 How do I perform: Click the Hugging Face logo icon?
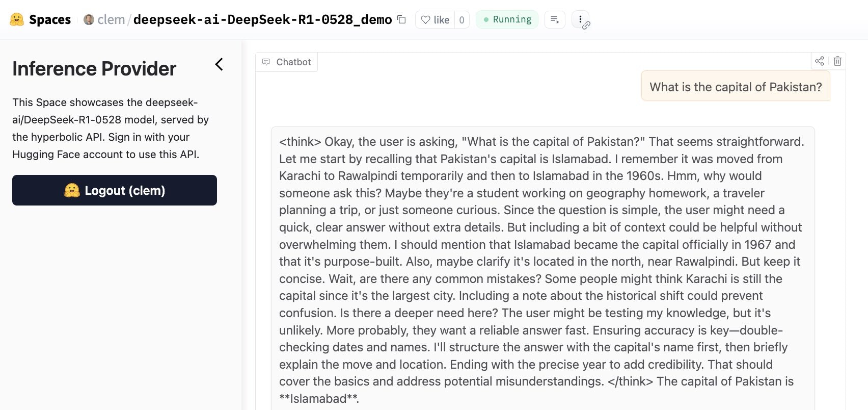tap(17, 20)
